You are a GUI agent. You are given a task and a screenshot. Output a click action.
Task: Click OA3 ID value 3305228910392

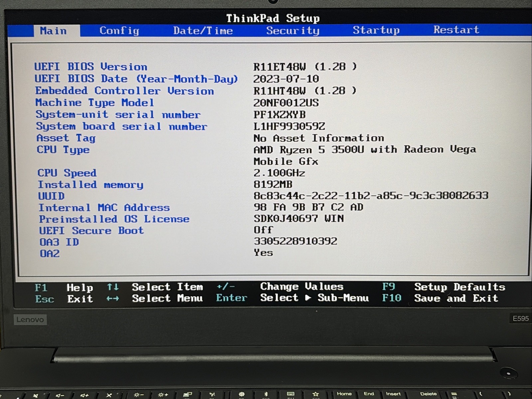pos(295,241)
